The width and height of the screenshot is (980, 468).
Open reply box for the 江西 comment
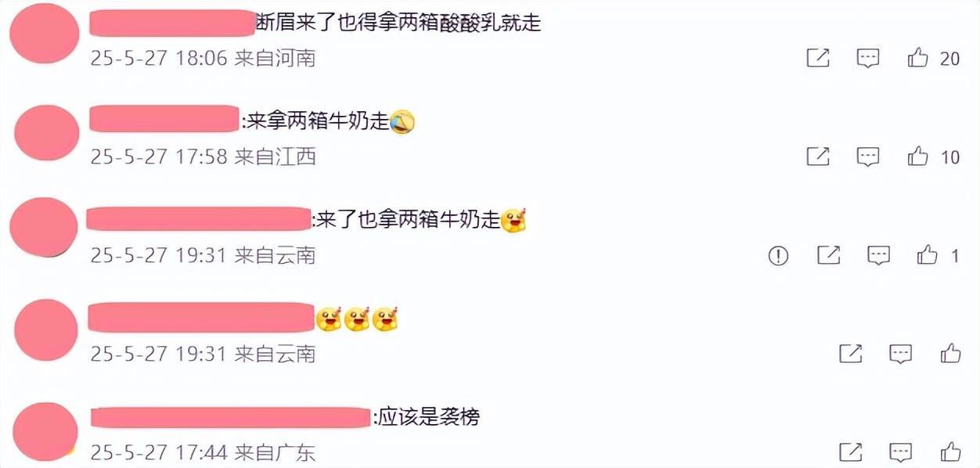pyautogui.click(x=868, y=157)
